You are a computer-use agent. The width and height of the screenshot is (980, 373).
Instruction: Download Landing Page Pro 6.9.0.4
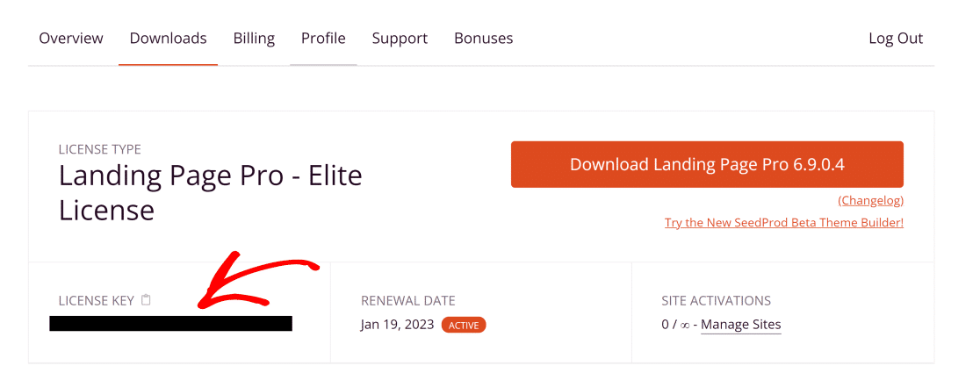[x=707, y=164]
